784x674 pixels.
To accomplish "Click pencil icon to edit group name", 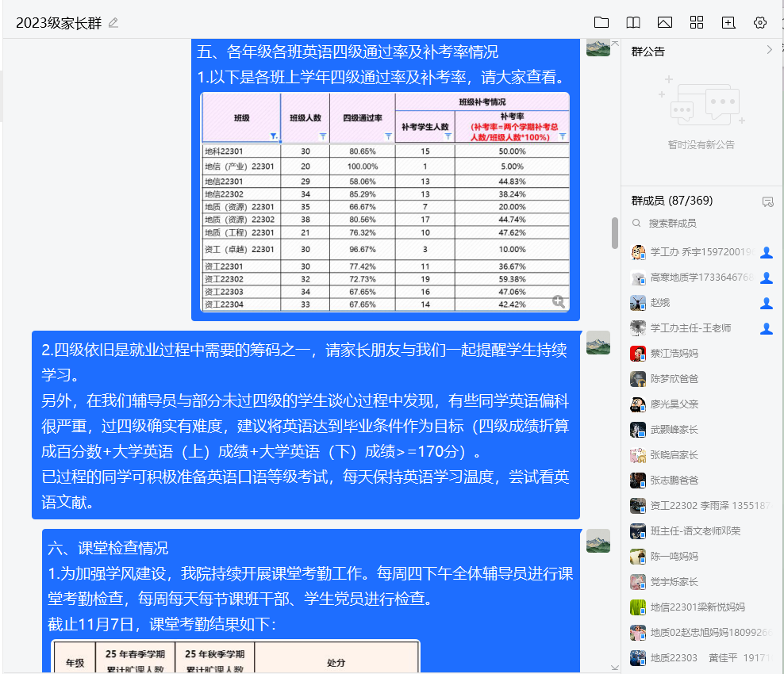I will coord(113,23).
